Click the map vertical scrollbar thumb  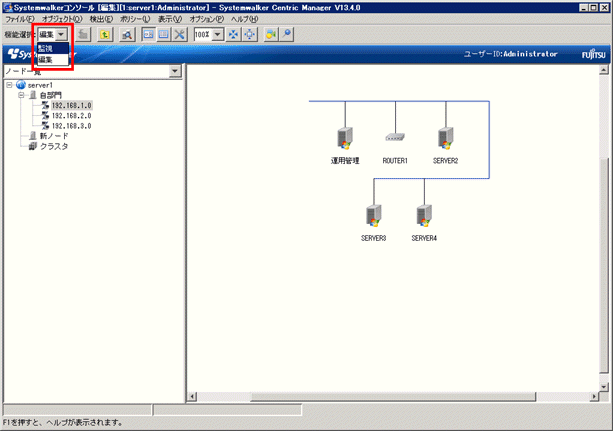[x=604, y=266]
